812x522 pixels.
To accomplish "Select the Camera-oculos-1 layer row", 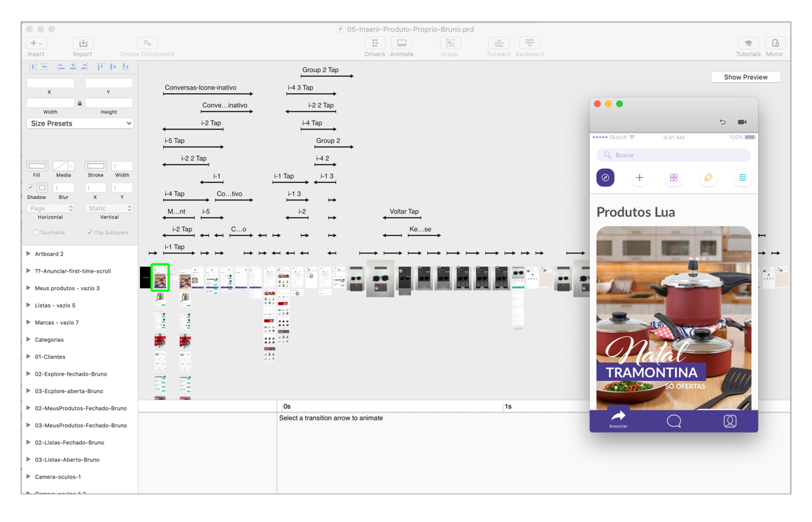I will (x=80, y=476).
